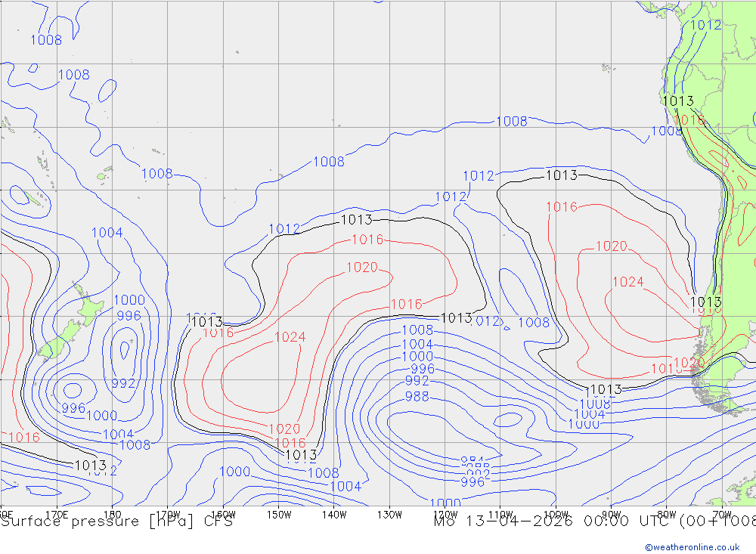Click the 110W longitude axis label
The width and height of the screenshot is (756, 554).
(x=500, y=515)
